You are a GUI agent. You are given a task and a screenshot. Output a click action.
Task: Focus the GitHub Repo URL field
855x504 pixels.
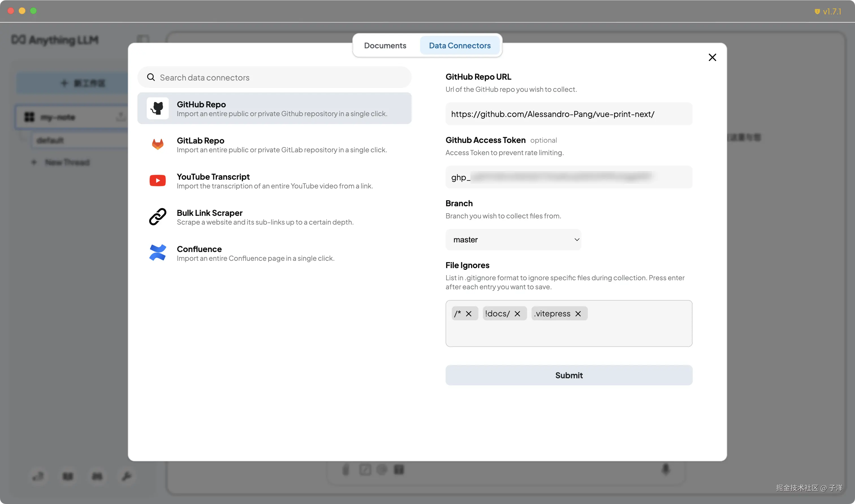click(569, 114)
